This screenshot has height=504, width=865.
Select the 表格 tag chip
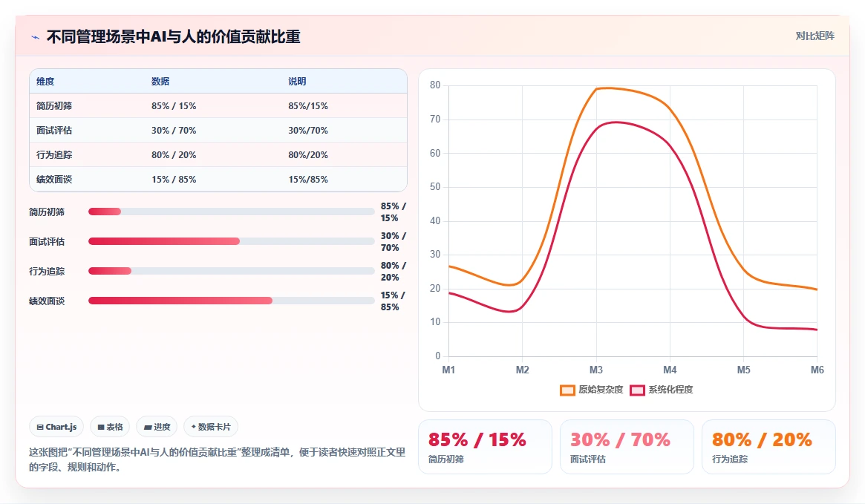click(x=110, y=427)
